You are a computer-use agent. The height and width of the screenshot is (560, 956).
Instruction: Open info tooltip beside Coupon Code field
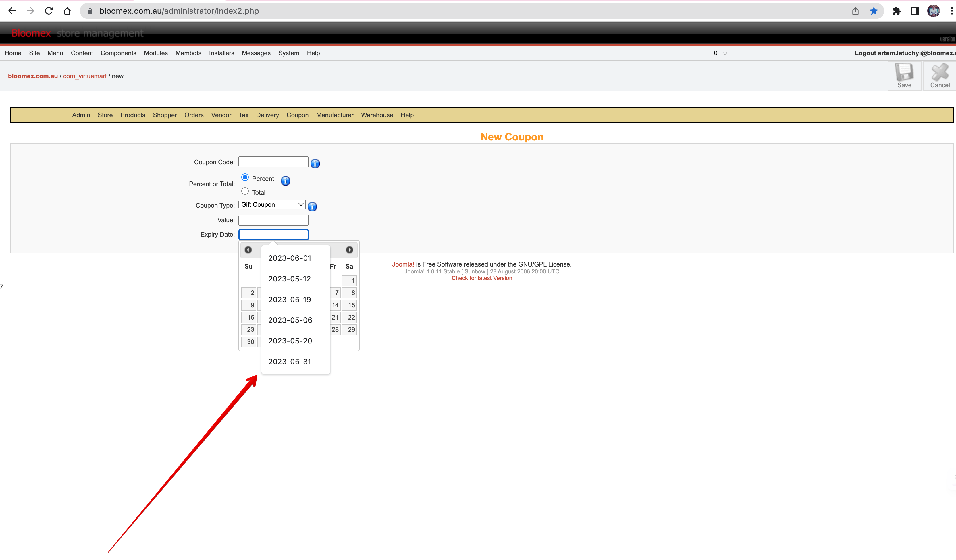[x=315, y=163]
